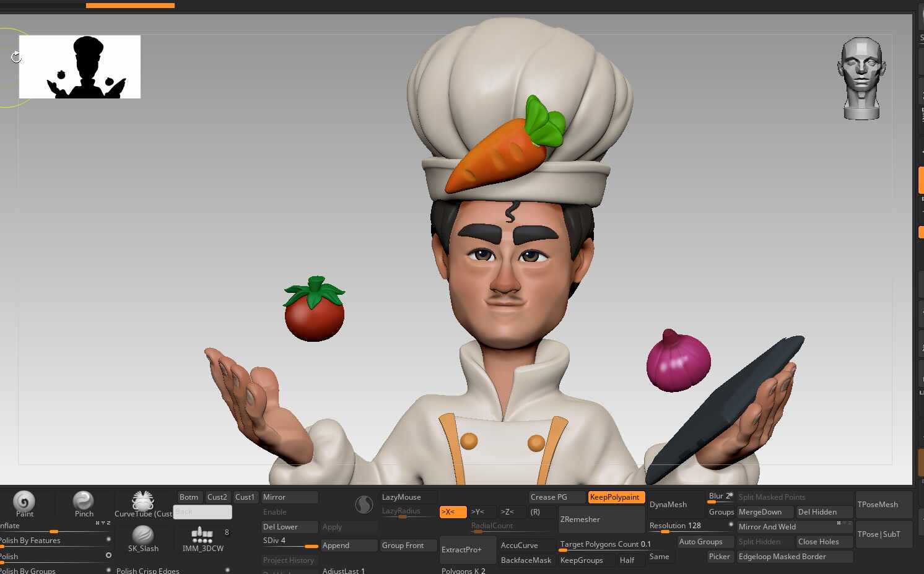Viewport: 924px width, 574px height.
Task: Switch to the Botm view tab
Action: pyautogui.click(x=190, y=497)
